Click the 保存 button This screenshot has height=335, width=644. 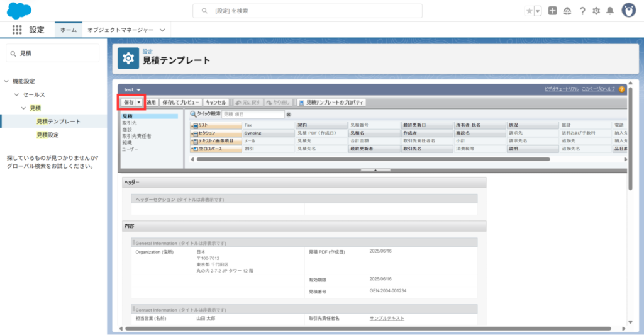128,103
